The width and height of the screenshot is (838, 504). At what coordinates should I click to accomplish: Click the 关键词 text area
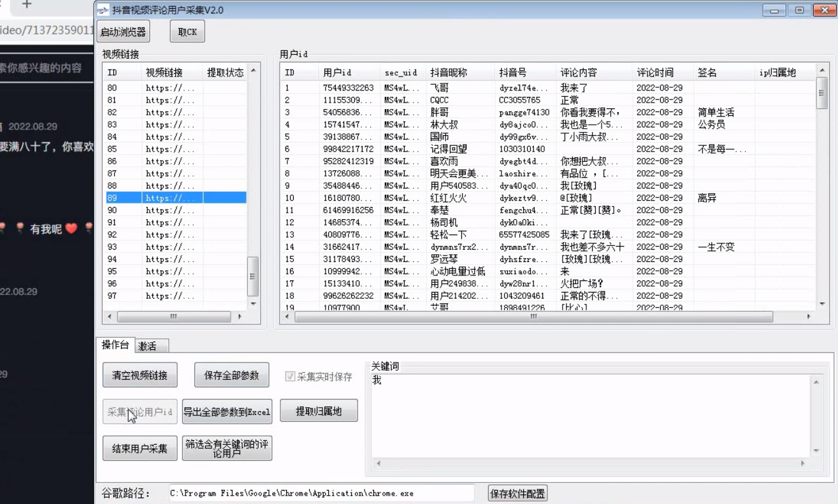(591, 415)
